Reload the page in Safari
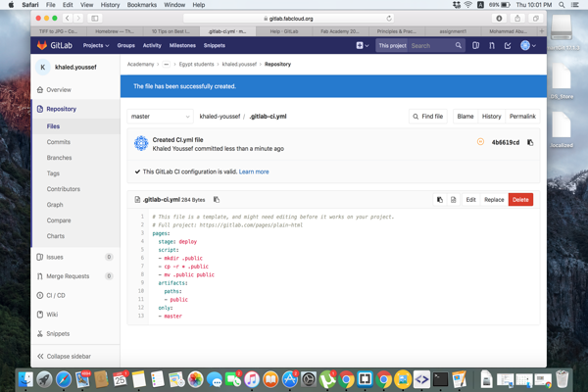This screenshot has height=392, width=588. click(x=389, y=19)
